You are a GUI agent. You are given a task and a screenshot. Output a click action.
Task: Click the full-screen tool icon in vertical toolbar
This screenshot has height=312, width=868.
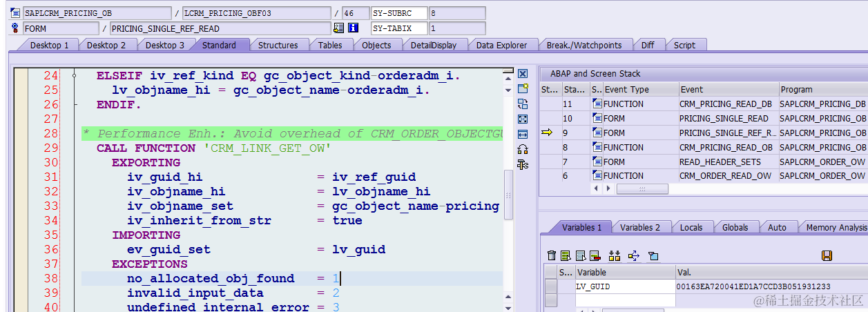[523, 119]
